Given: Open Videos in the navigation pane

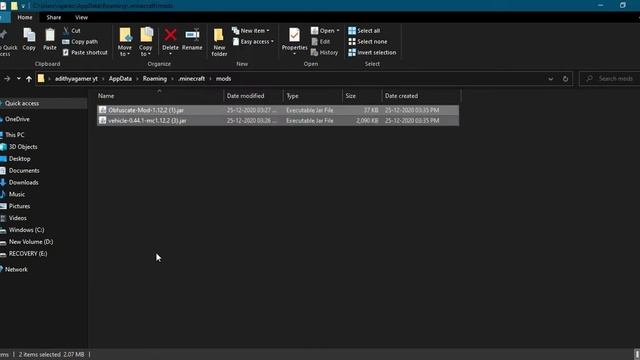Looking at the screenshot, I should click(18, 218).
